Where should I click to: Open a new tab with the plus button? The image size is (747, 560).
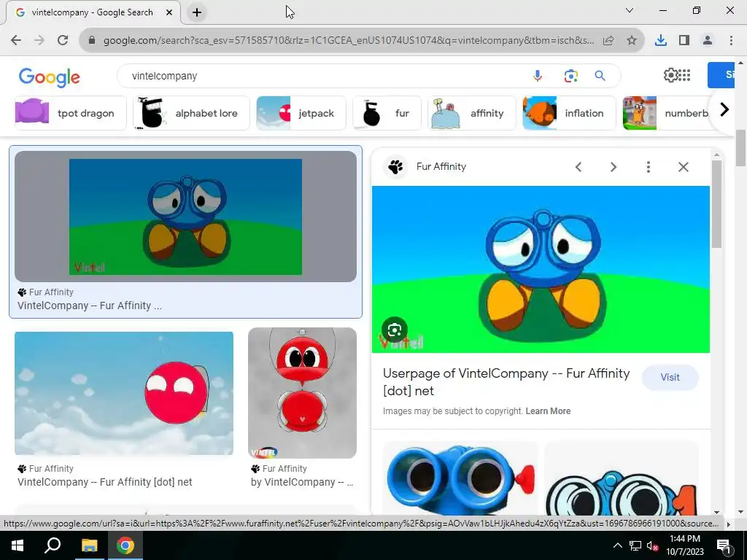[197, 12]
